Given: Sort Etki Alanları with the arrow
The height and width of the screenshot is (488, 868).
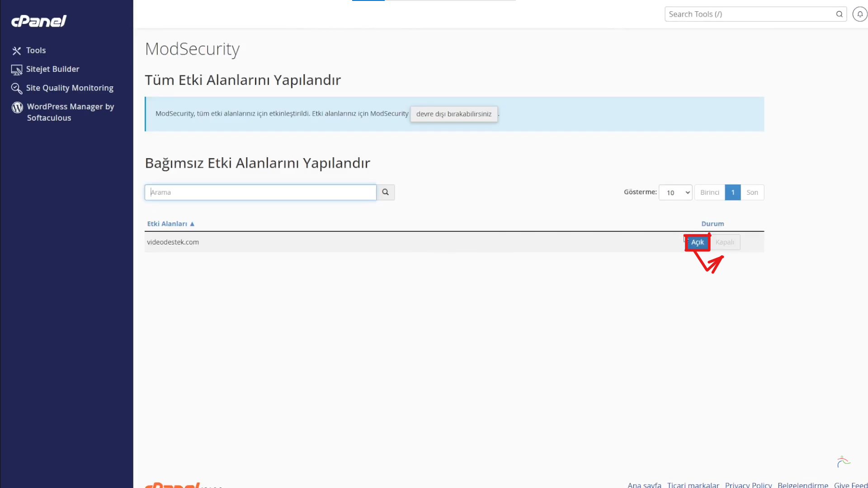Looking at the screenshot, I should 192,223.
